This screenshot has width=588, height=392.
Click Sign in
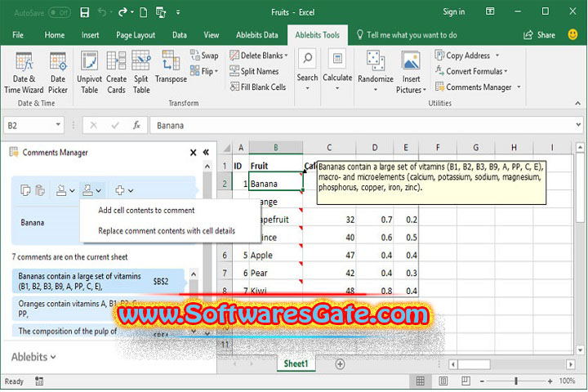(453, 12)
